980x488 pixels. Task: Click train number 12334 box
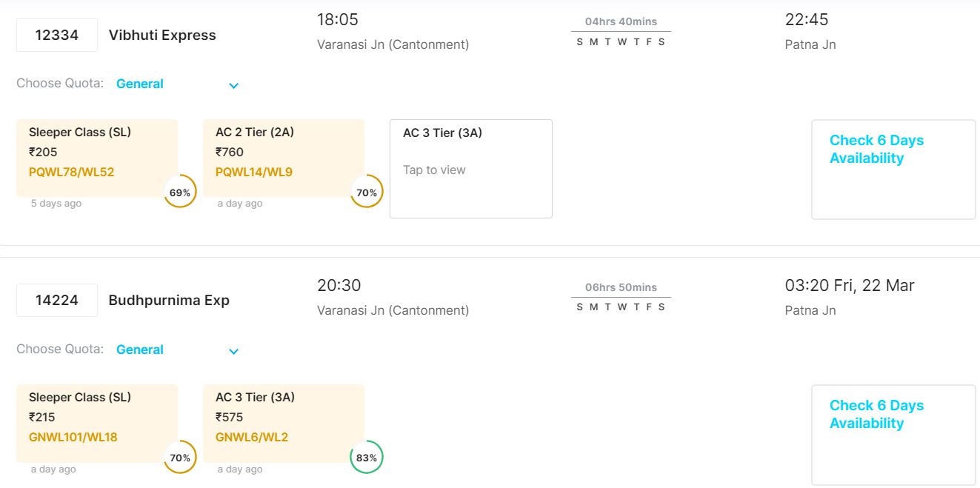click(x=57, y=35)
